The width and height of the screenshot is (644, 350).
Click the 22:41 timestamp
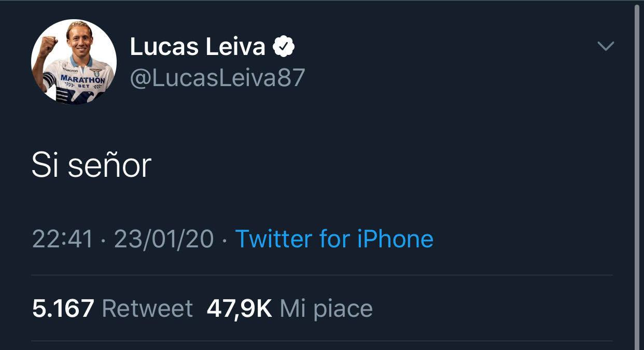click(x=63, y=239)
